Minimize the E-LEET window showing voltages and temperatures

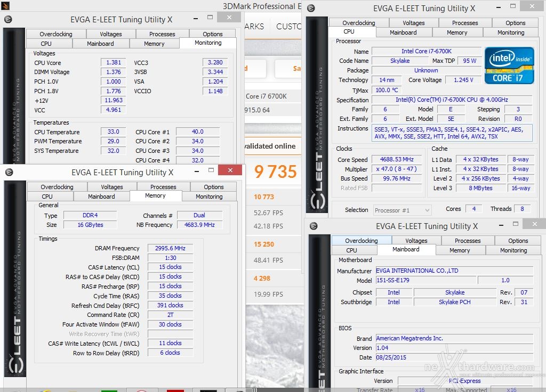(196, 18)
